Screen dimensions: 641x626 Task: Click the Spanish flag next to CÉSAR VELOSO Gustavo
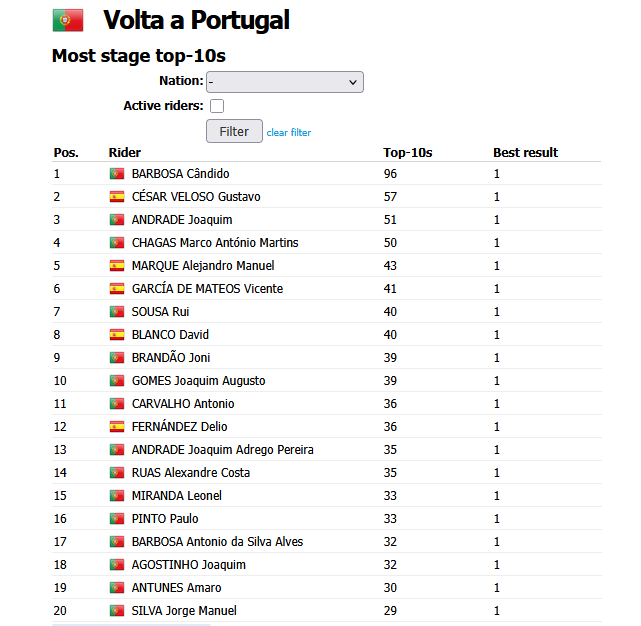(117, 197)
